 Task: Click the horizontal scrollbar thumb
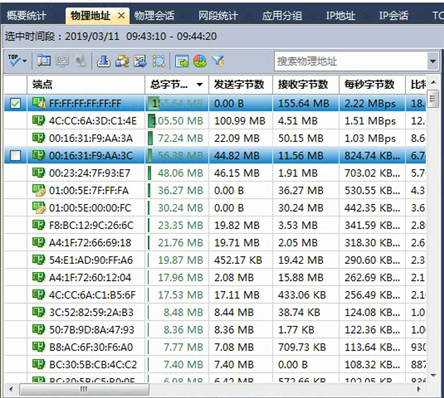84,389
